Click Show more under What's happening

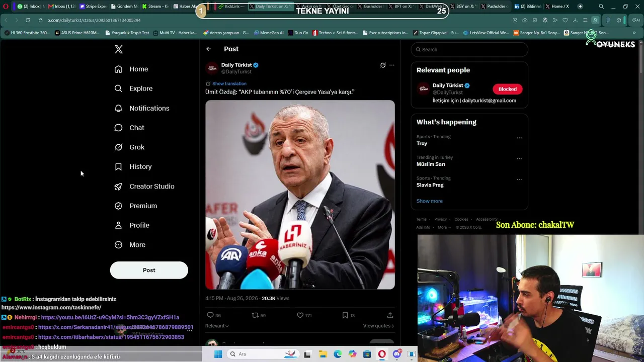(430, 201)
